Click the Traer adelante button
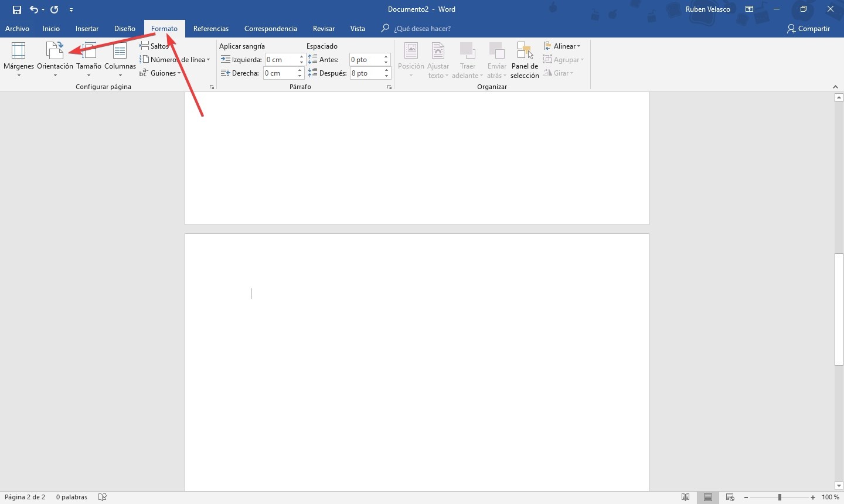The height and width of the screenshot is (504, 844). pyautogui.click(x=468, y=60)
